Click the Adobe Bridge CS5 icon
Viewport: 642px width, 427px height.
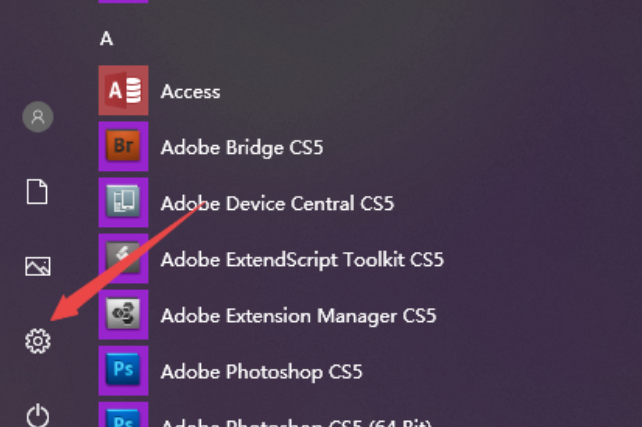click(124, 147)
